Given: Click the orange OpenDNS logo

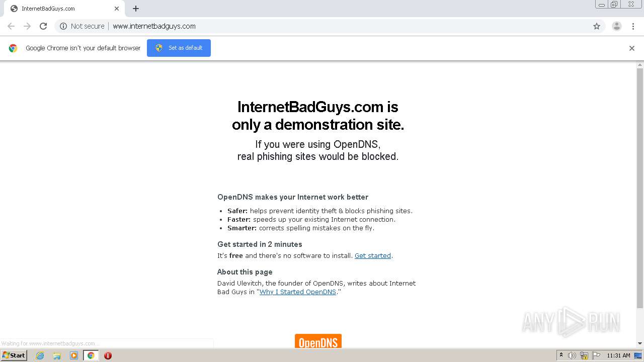Looking at the screenshot, I should [318, 341].
